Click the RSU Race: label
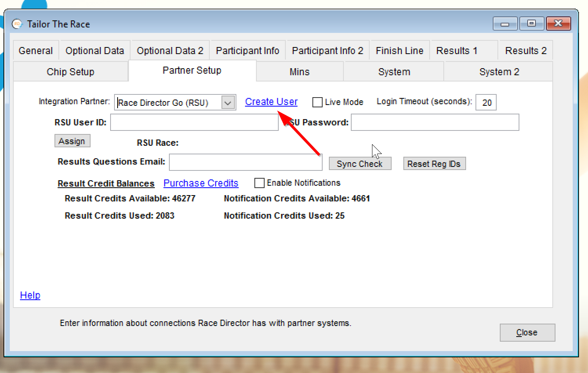 (x=158, y=143)
